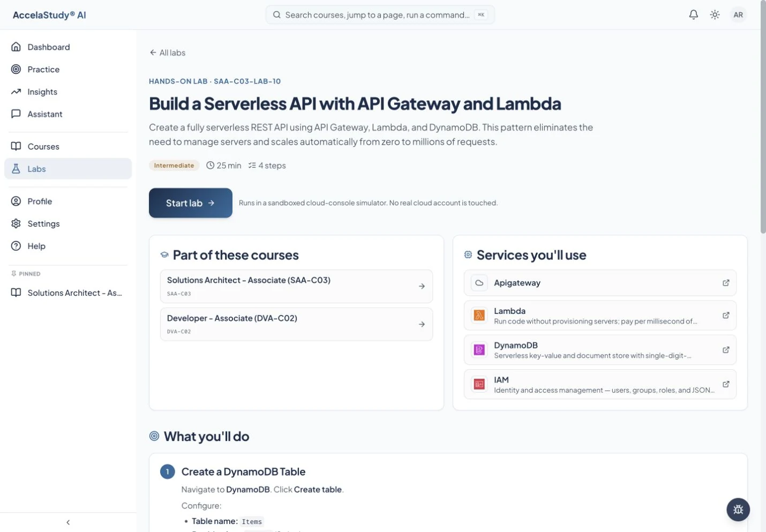Screen dimensions: 766x532
Task: Open IAM external link icon
Action: point(726,384)
